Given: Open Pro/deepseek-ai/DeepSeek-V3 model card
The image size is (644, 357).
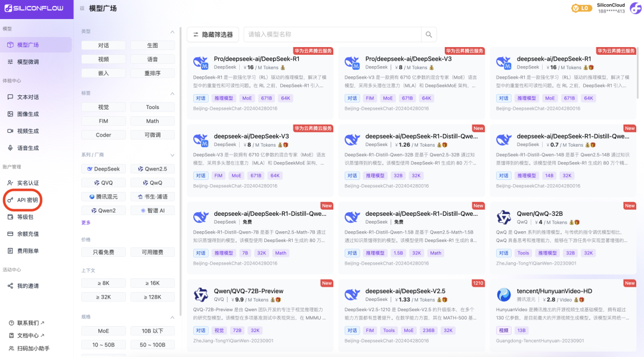Looking at the screenshot, I should click(411, 83).
